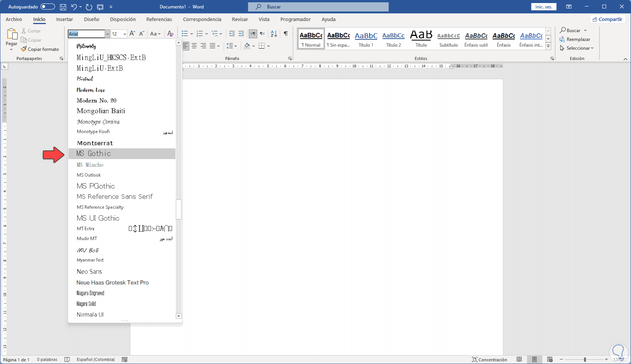The width and height of the screenshot is (631, 364).
Task: Save the document with the floppy disk icon
Action: 63,7
